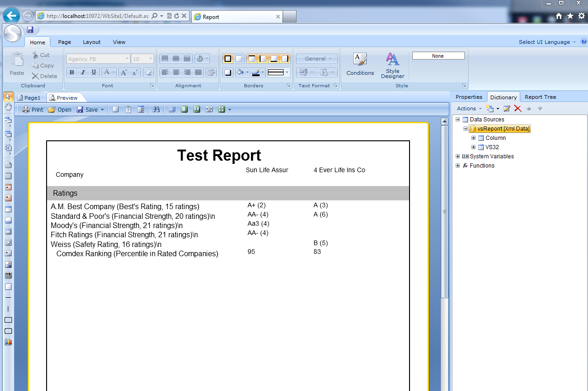Image resolution: width=588 pixels, height=391 pixels.
Task: Select the None style box
Action: click(x=438, y=56)
